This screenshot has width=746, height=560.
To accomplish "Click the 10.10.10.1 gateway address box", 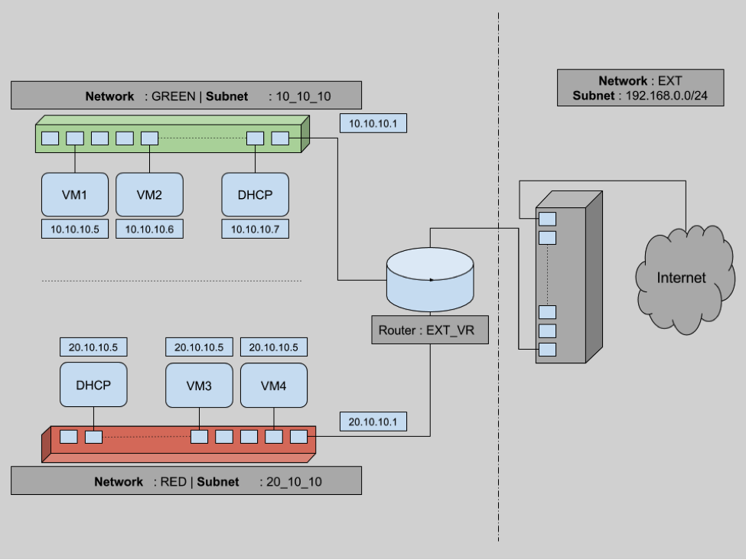I will (x=373, y=122).
